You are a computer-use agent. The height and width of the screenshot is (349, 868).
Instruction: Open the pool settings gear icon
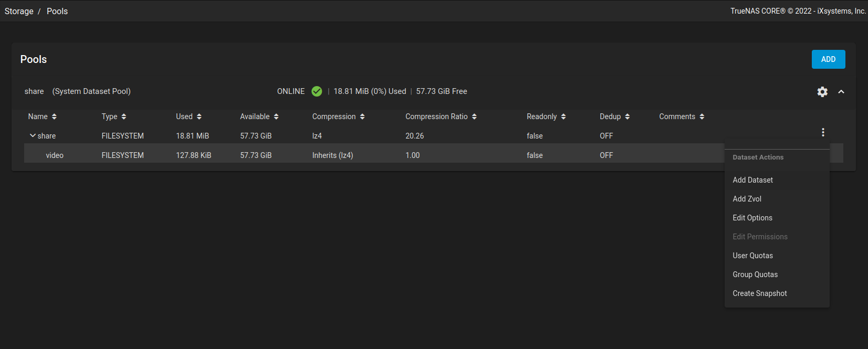click(822, 92)
